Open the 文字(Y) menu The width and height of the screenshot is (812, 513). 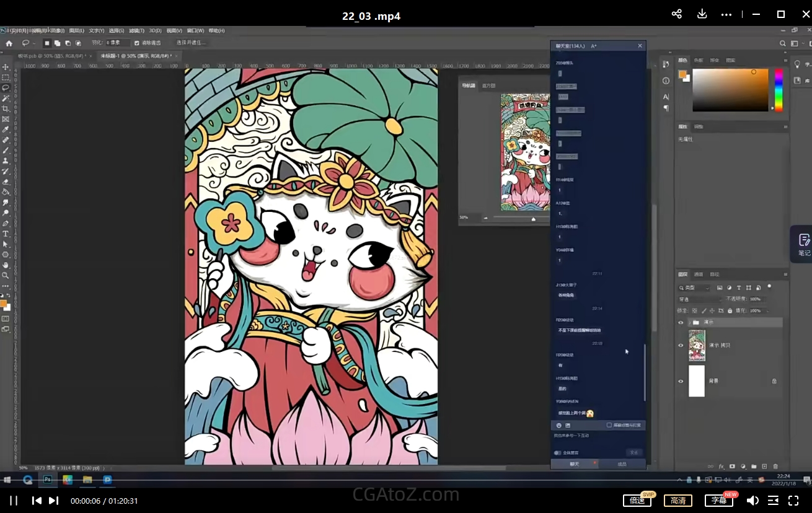[x=96, y=30]
